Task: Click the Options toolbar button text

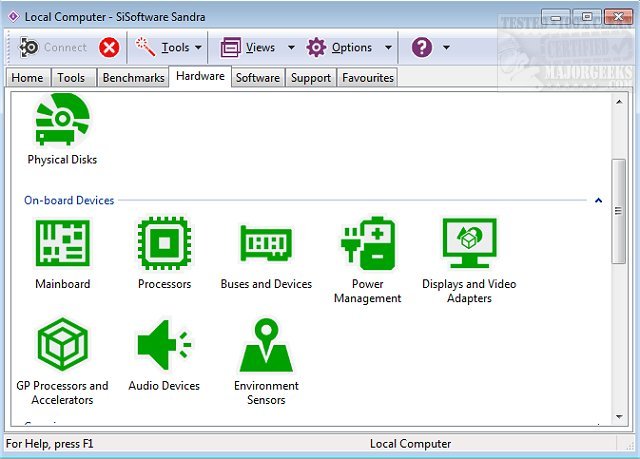Action: [x=352, y=47]
